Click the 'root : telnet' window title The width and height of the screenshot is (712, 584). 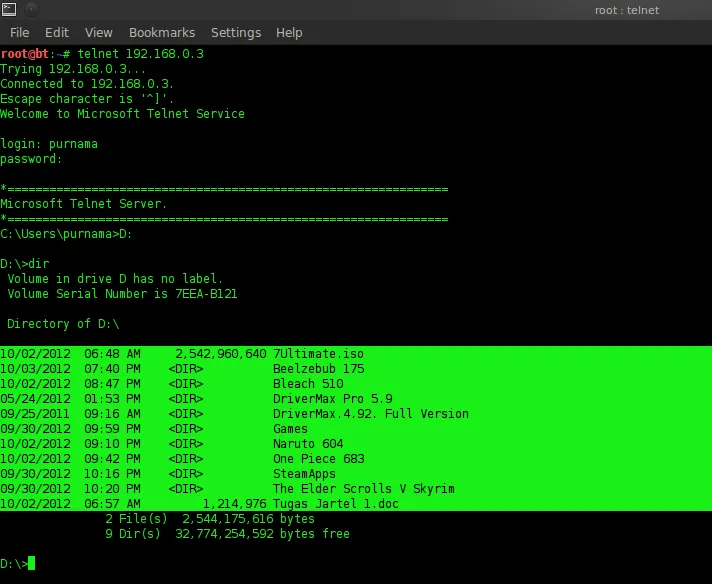(x=627, y=10)
